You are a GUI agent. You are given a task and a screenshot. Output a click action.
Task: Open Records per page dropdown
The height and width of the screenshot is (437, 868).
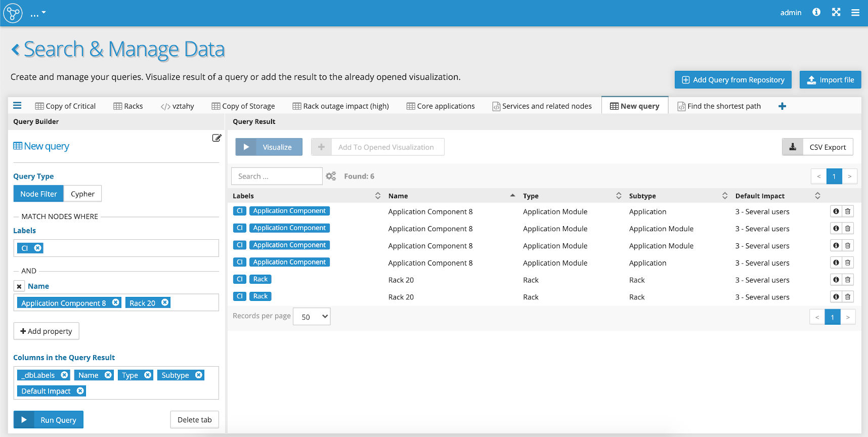312,317
